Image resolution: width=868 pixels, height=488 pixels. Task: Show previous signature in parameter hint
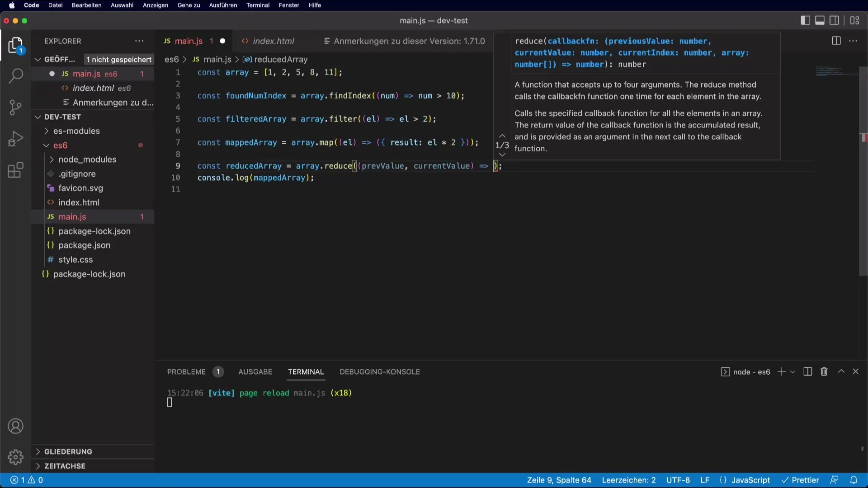502,136
